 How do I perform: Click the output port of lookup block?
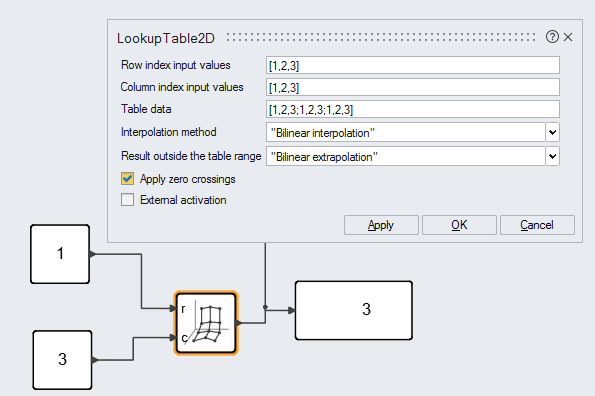[x=238, y=323]
